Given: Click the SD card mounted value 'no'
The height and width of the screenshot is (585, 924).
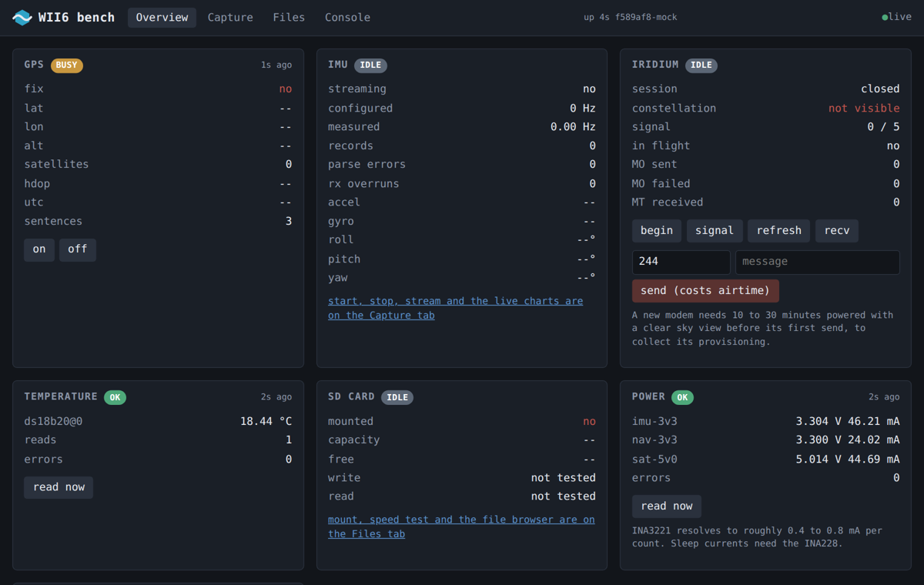Looking at the screenshot, I should click(x=589, y=422).
